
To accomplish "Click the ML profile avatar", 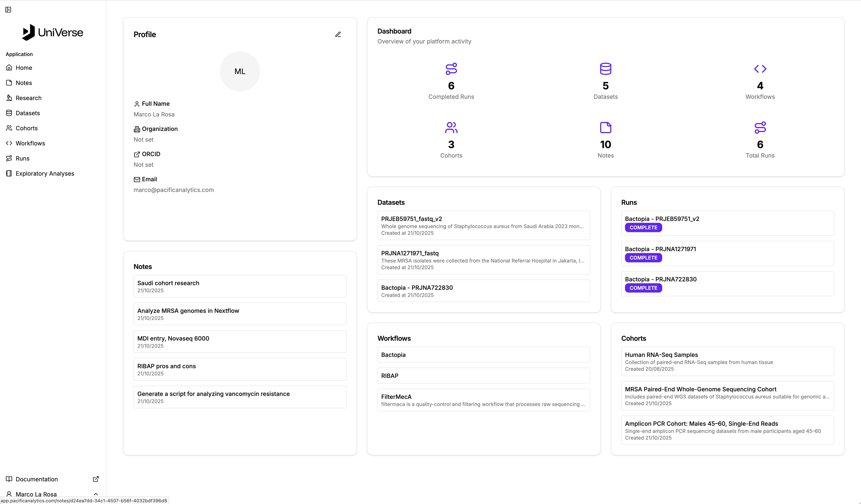I will point(240,71).
